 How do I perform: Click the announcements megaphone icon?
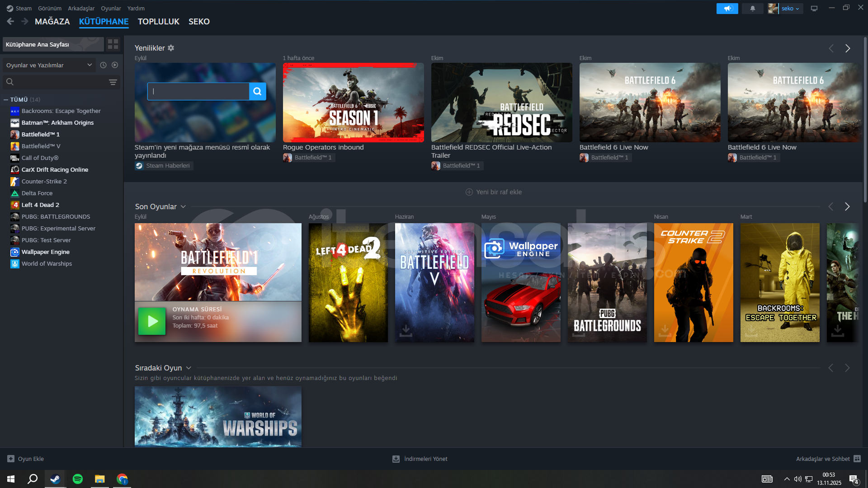click(x=727, y=9)
